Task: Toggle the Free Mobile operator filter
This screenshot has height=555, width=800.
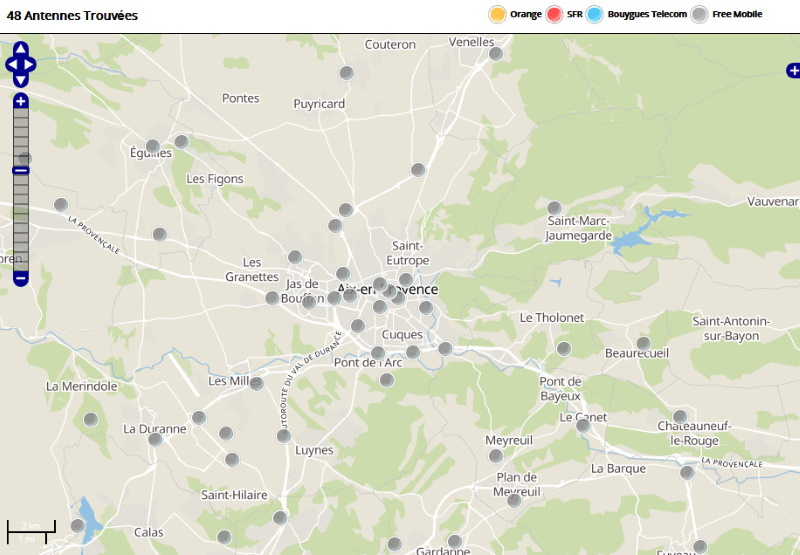Action: tap(700, 15)
